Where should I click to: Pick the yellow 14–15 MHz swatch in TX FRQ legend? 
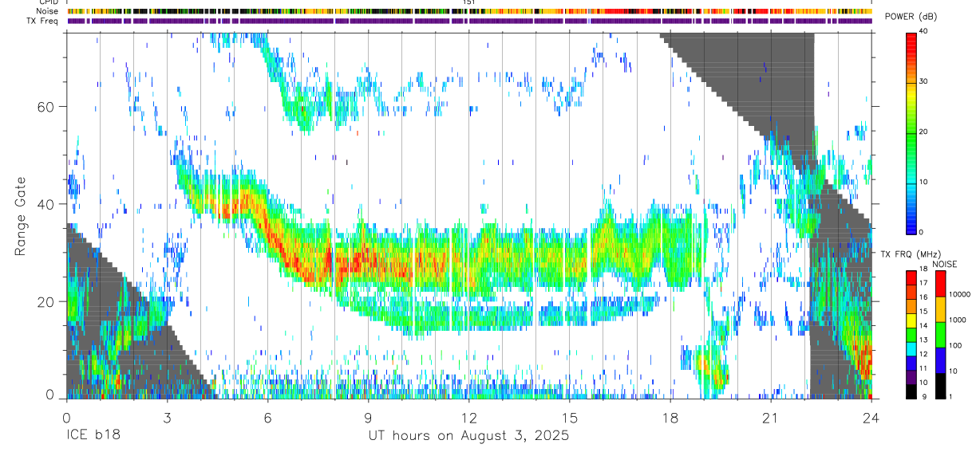[911, 320]
